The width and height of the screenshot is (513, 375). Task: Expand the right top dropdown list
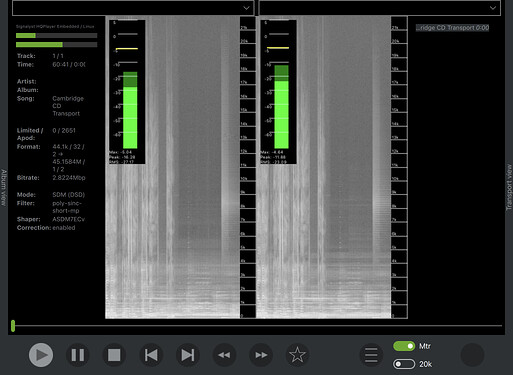[x=380, y=8]
